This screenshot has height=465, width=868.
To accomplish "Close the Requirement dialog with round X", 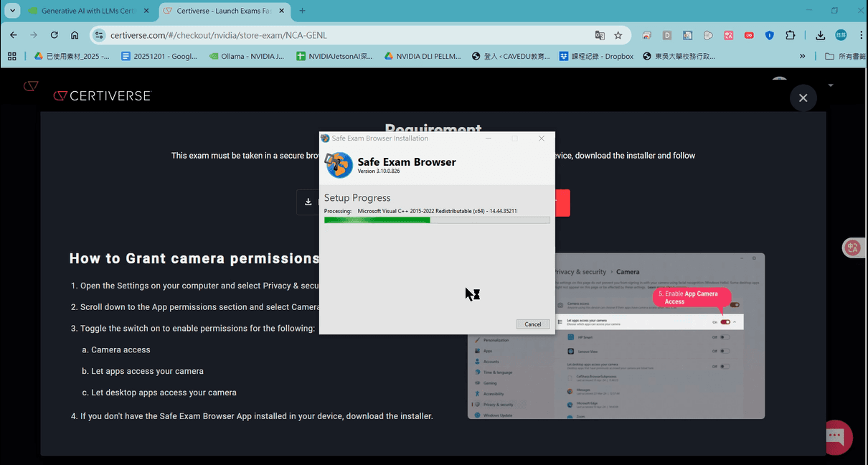I will (803, 98).
